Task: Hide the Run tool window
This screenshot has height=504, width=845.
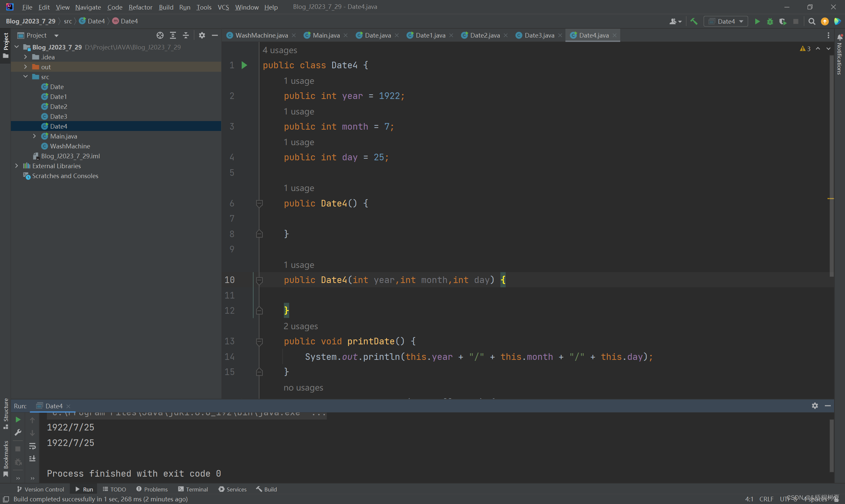Action: (828, 405)
